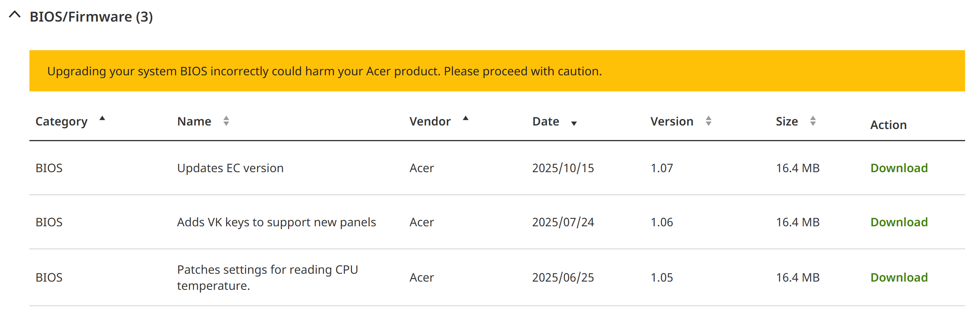Click the Size column header text
980x311 pixels.
click(x=787, y=122)
